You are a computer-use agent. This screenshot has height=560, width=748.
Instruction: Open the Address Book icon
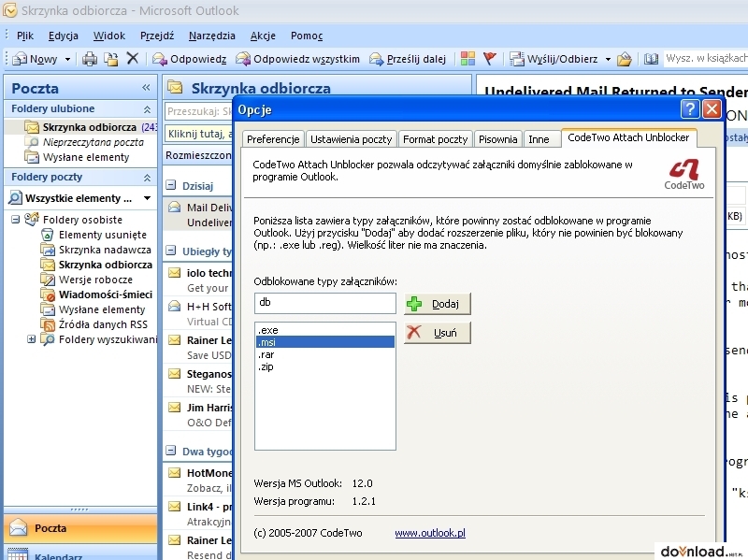coord(651,59)
